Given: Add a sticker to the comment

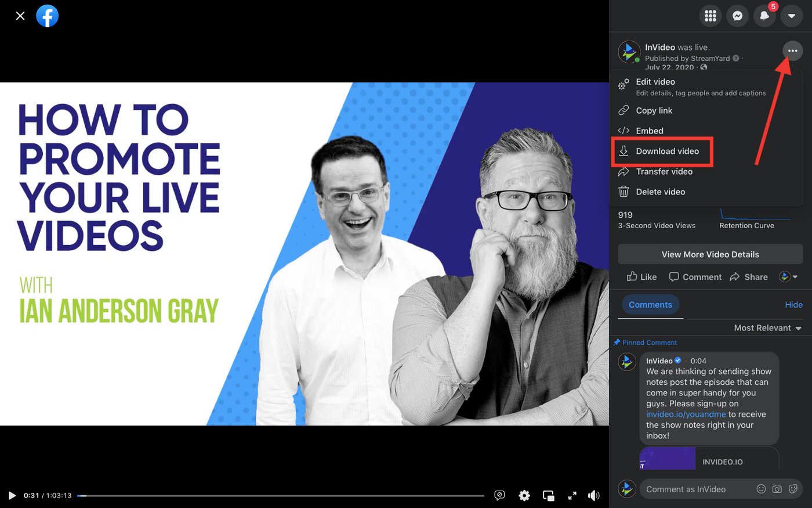Looking at the screenshot, I should click(793, 489).
